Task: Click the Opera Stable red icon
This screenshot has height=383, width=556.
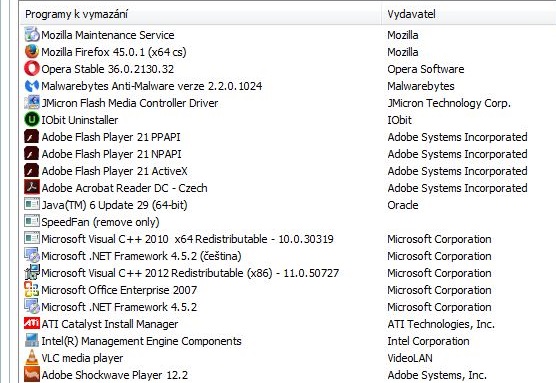Action: (32, 69)
